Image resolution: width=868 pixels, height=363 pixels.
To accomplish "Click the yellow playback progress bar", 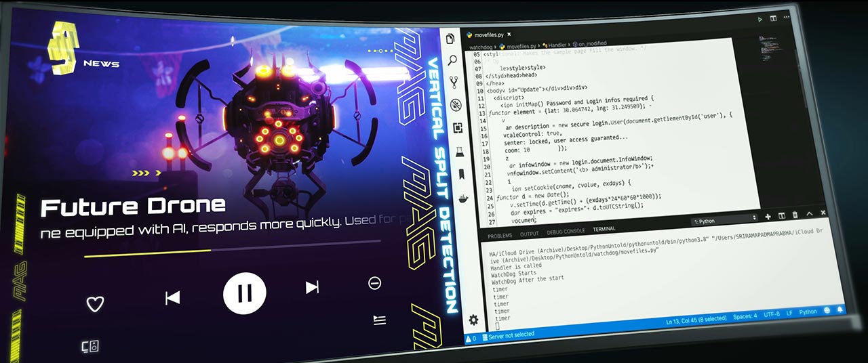I will [x=147, y=253].
